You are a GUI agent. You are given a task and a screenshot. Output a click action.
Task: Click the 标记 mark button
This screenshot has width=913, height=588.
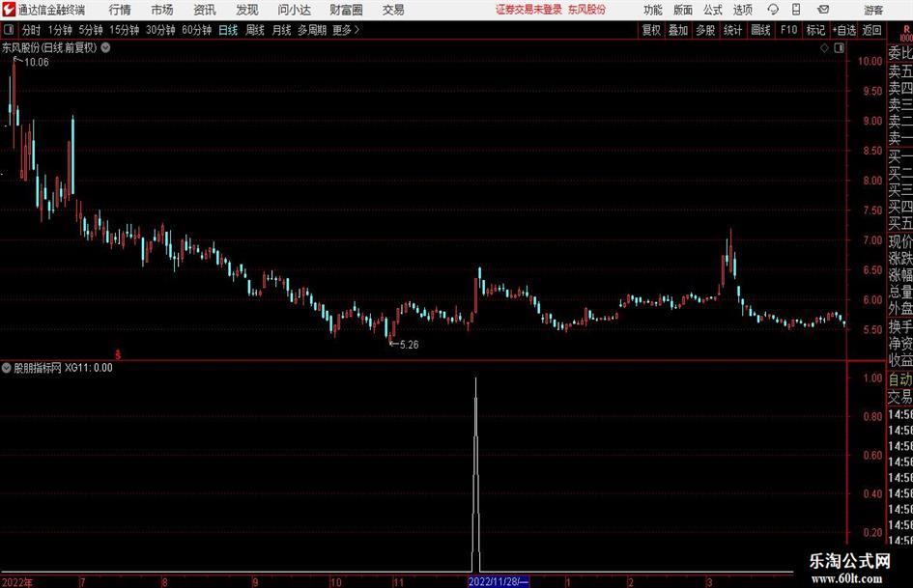pyautogui.click(x=815, y=30)
